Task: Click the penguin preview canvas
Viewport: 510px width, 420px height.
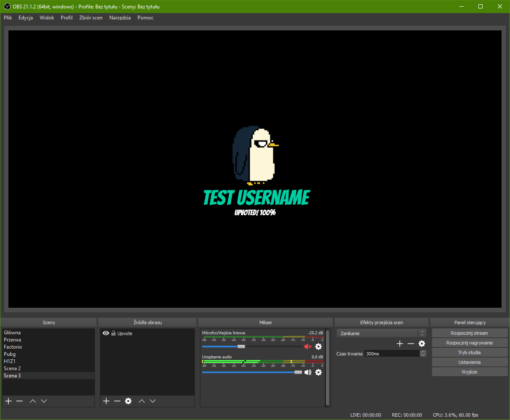Action: coord(255,169)
